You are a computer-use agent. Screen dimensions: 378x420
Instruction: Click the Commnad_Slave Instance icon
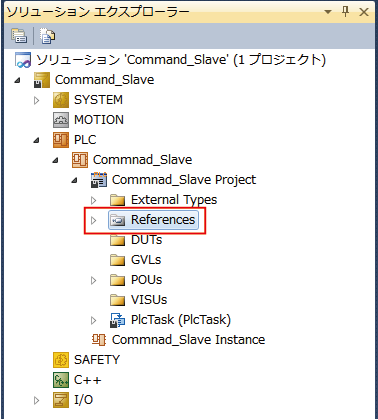(x=99, y=340)
